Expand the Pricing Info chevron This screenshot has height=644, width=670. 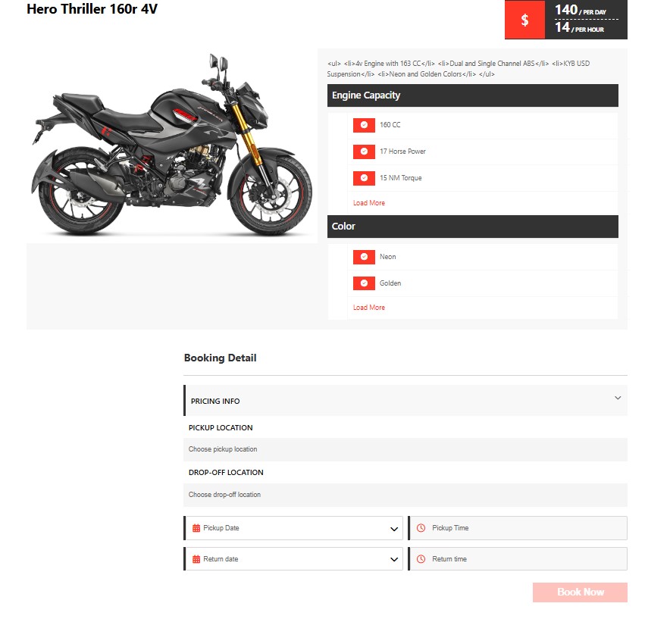pyautogui.click(x=618, y=398)
